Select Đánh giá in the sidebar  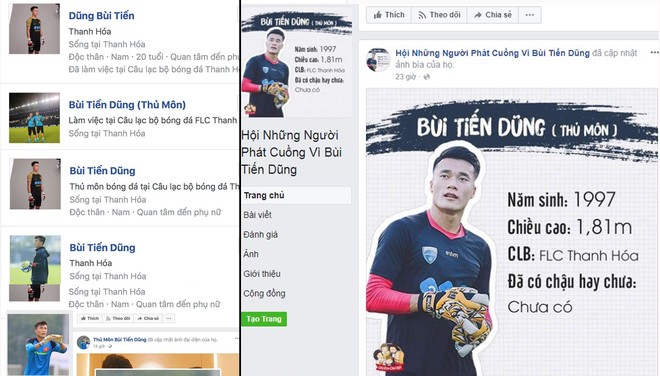[x=261, y=235]
